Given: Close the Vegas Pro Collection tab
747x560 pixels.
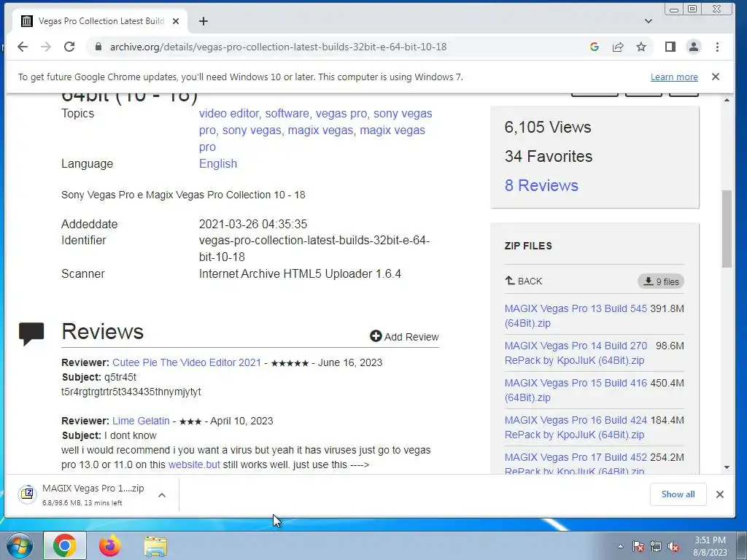Looking at the screenshot, I should click(176, 21).
